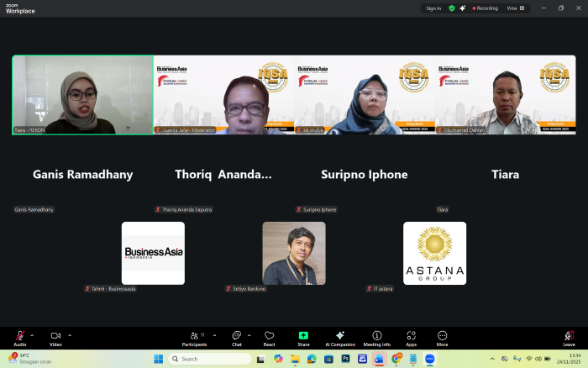
Task: Open AI Companion
Action: point(340,336)
